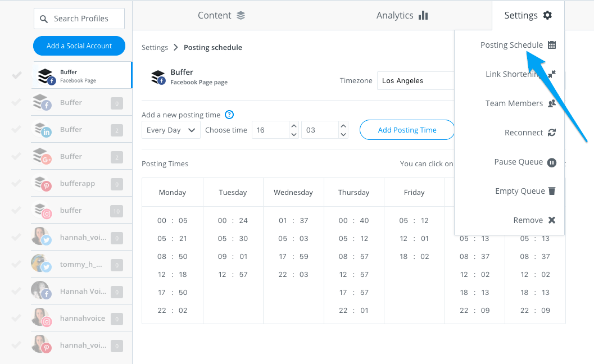Choose Remove from settings menu
The height and width of the screenshot is (364, 594).
click(534, 220)
